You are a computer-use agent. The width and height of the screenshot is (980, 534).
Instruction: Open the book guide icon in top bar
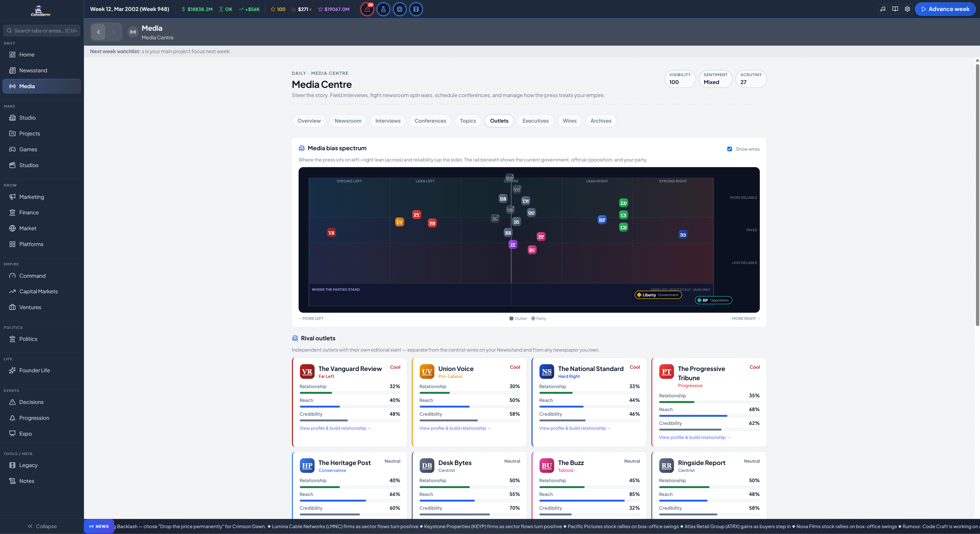click(x=895, y=9)
